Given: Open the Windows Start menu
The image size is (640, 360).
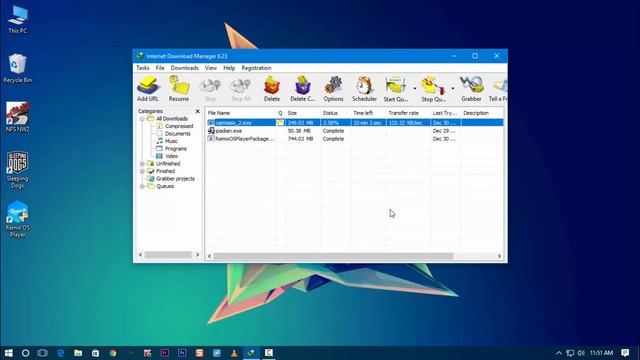Looking at the screenshot, I should 9,353.
